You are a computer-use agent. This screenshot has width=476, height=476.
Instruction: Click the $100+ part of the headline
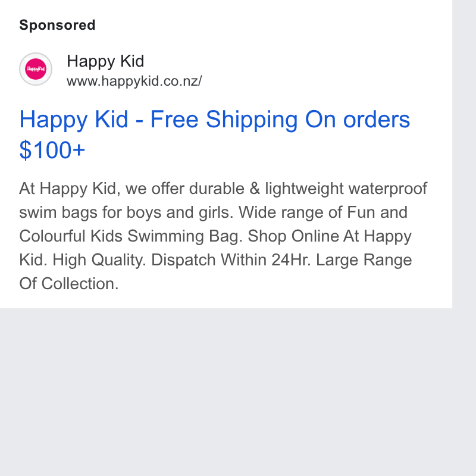click(x=52, y=150)
